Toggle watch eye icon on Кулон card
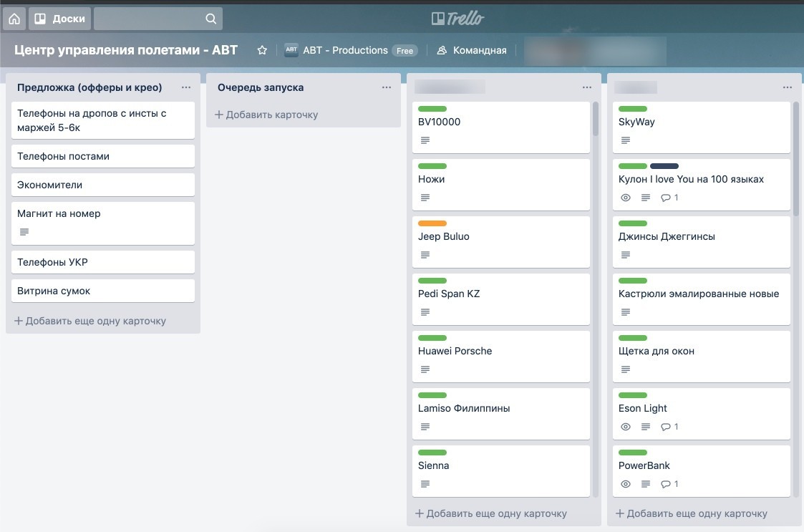804x532 pixels. pyautogui.click(x=626, y=198)
